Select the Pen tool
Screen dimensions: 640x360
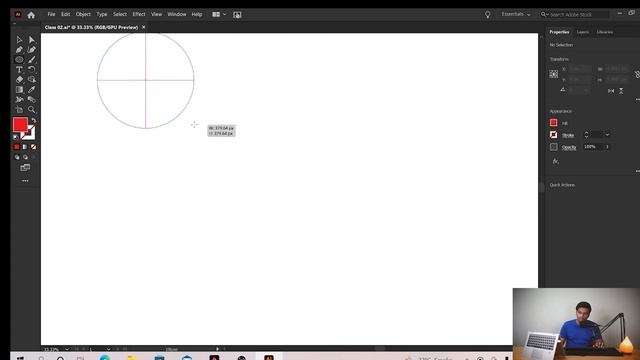tap(19, 50)
